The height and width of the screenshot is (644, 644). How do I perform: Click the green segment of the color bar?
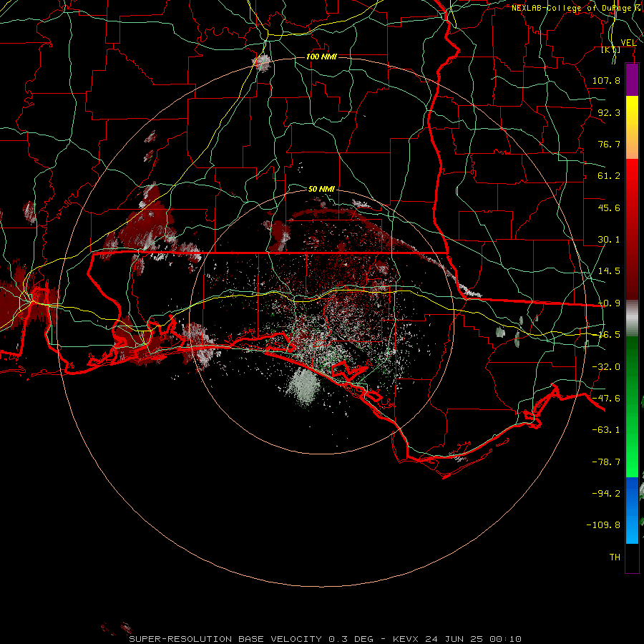pos(632,406)
